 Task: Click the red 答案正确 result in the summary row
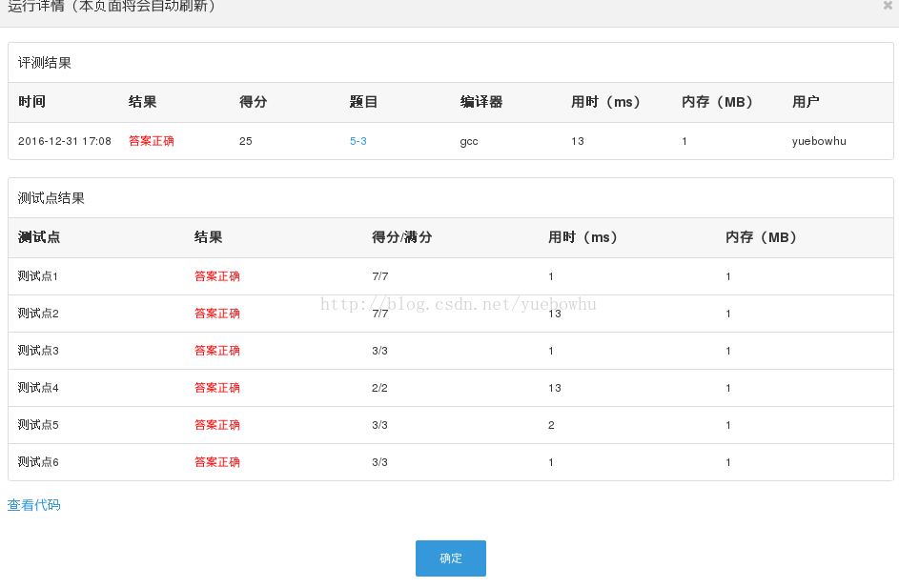coord(152,141)
